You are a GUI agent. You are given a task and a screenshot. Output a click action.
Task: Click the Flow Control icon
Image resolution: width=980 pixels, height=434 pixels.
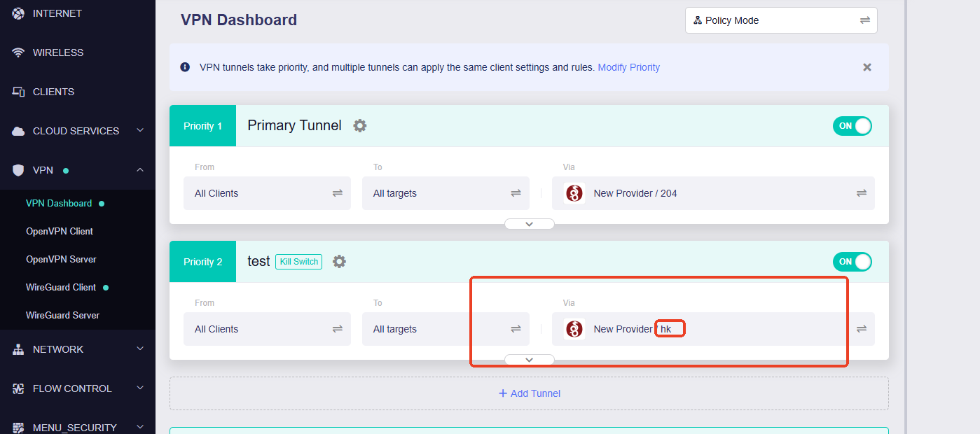click(18, 388)
